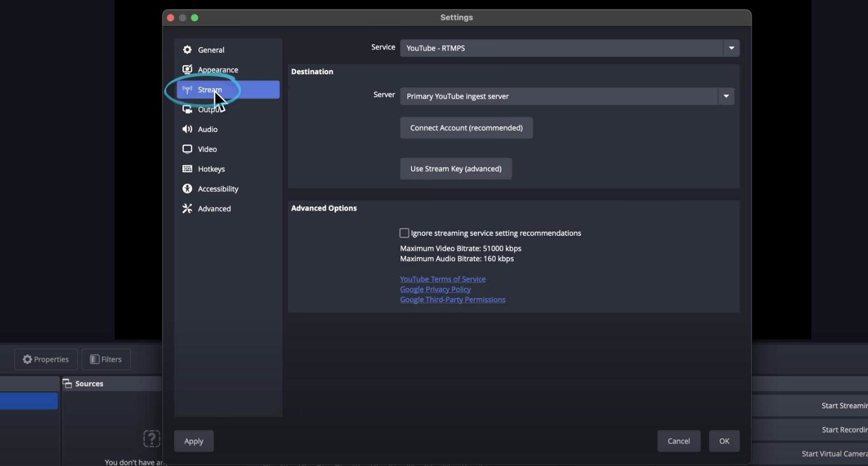Open Video settings via monitor icon
The width and height of the screenshot is (868, 466).
[187, 149]
